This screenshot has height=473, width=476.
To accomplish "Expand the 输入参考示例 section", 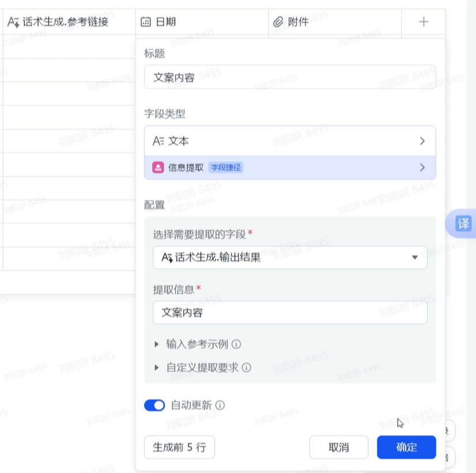I will click(x=156, y=344).
